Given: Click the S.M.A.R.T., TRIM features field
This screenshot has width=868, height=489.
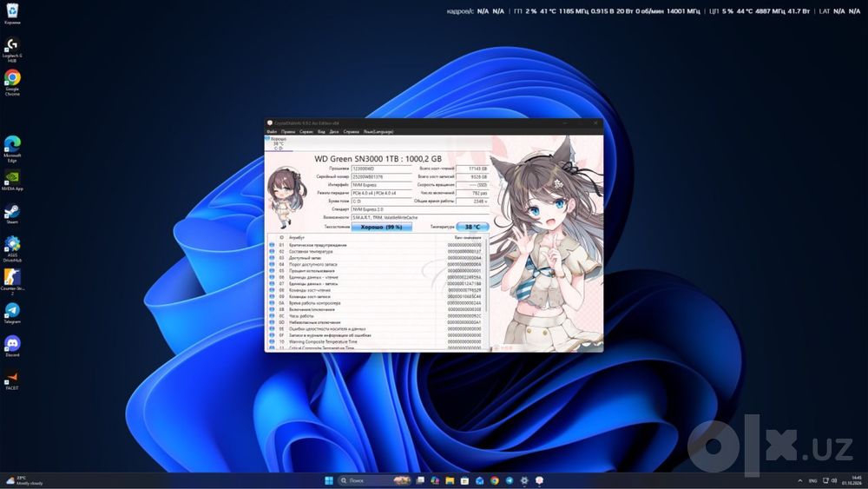Looking at the screenshot, I should tap(420, 218).
